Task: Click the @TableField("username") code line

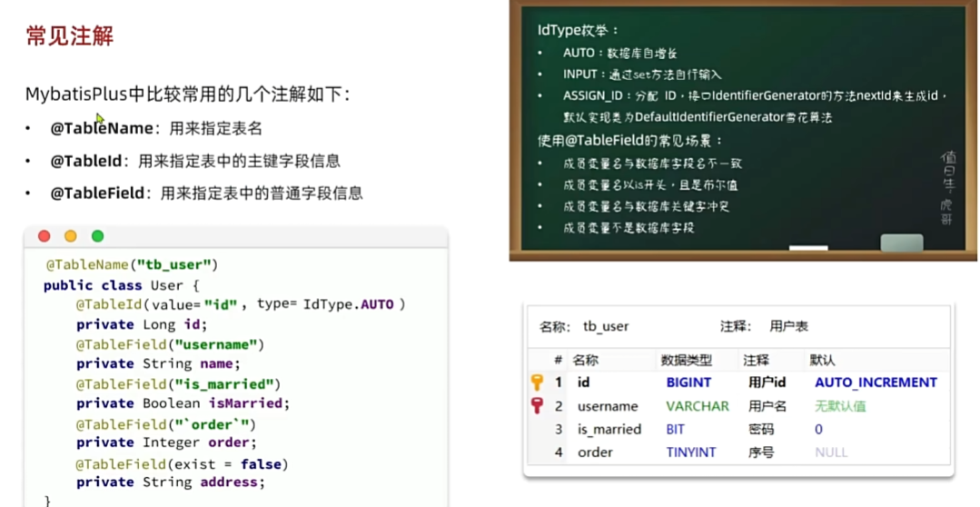Action: [x=170, y=344]
